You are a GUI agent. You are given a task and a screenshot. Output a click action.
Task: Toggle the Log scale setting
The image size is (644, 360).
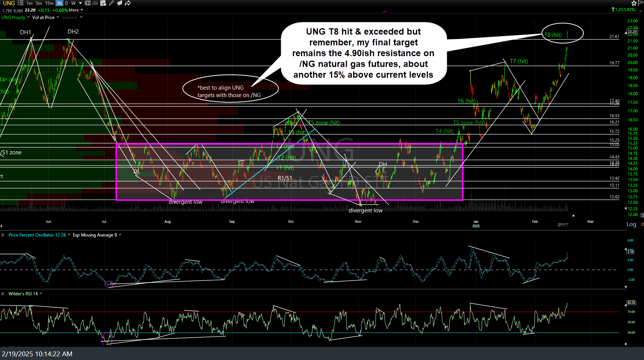pos(631,224)
